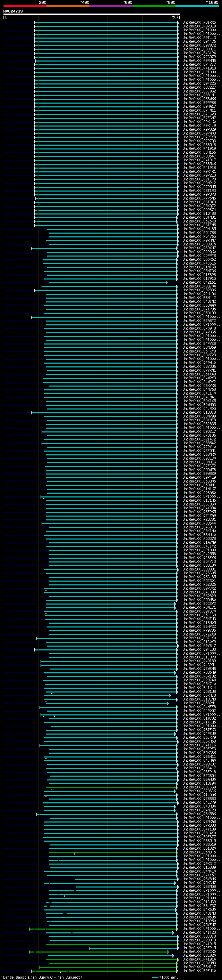The height and width of the screenshot is (980, 222).
Task: Select the UniRef100_P38542 hit
Action: click(199, 443)
